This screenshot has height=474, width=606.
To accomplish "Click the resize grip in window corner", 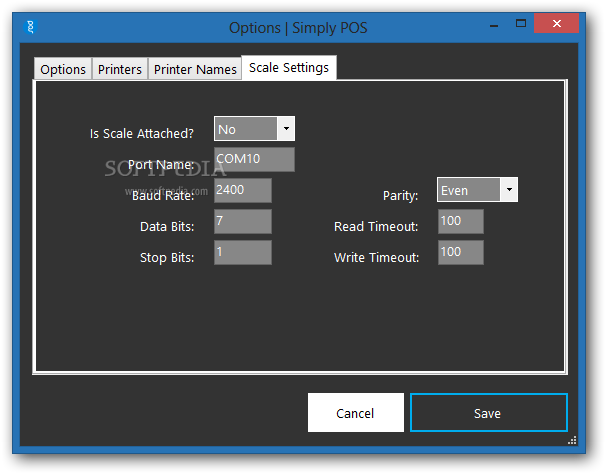I will coord(572,440).
